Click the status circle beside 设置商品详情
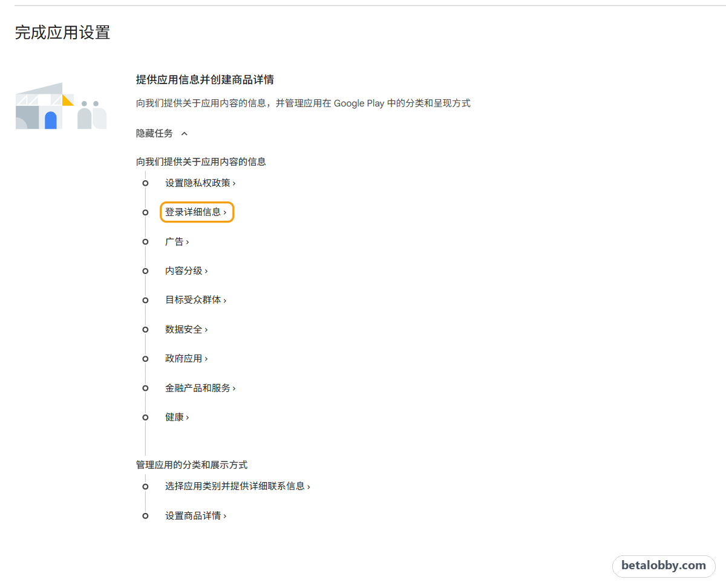The width and height of the screenshot is (726, 588). [x=145, y=516]
